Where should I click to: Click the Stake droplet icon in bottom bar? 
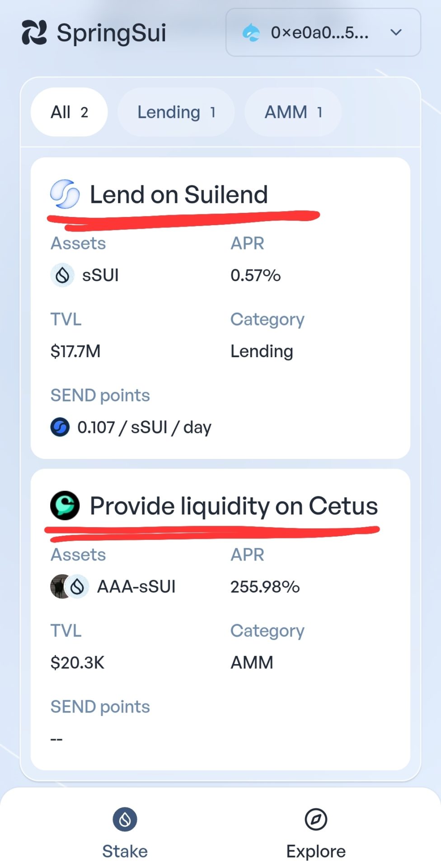125,819
